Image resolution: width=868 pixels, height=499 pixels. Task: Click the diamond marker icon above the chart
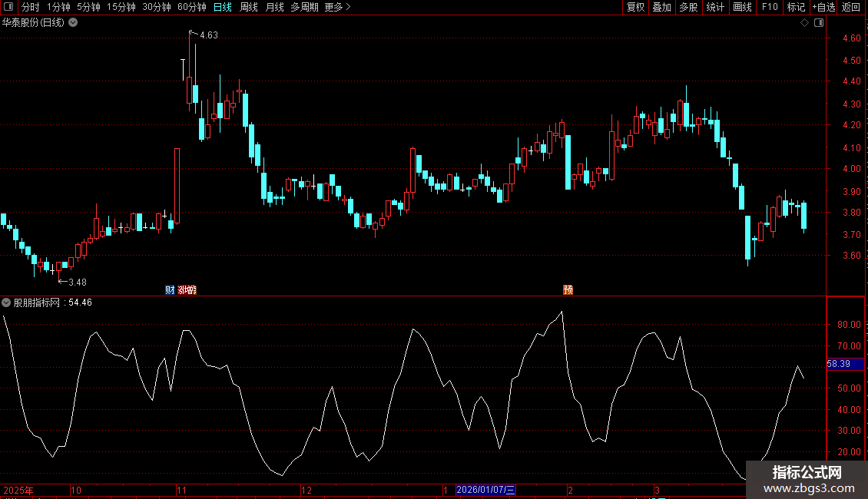click(x=805, y=23)
